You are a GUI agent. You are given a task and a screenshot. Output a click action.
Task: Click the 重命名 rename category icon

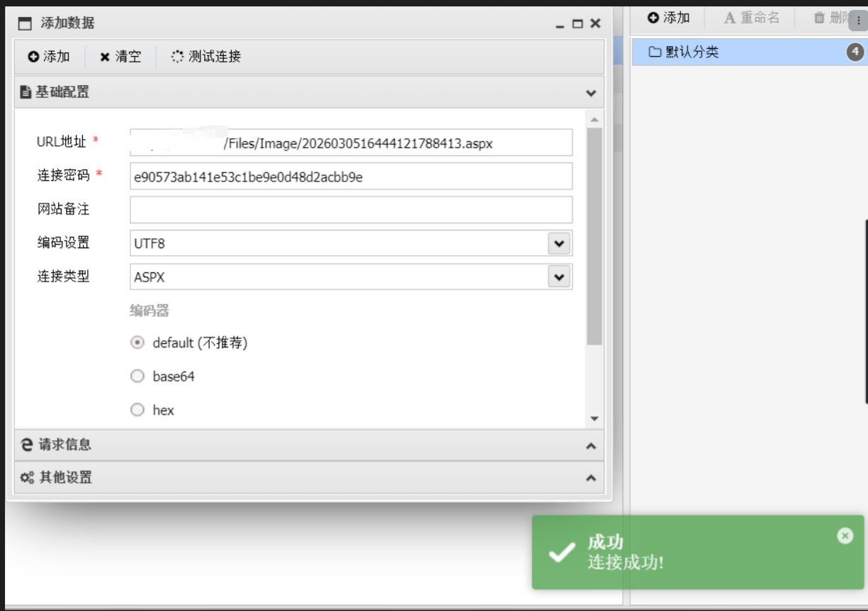pos(730,18)
